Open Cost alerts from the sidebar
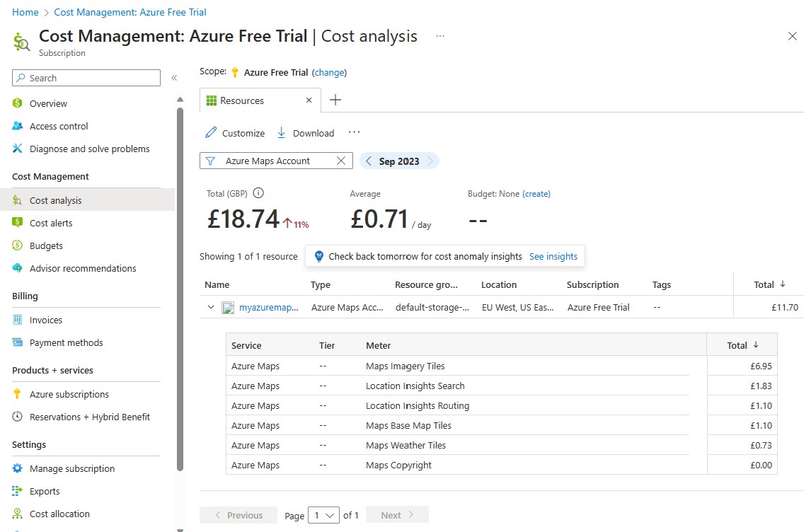 [x=51, y=223]
